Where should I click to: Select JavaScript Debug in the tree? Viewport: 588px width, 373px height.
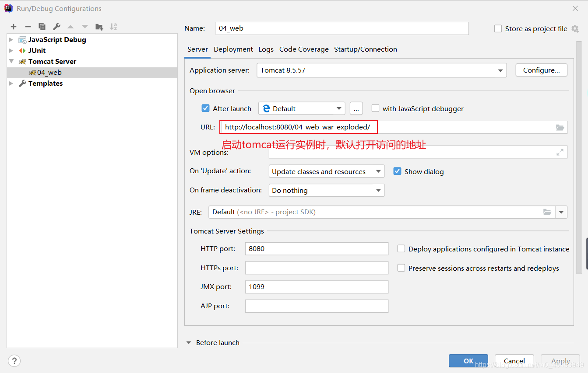coord(57,39)
